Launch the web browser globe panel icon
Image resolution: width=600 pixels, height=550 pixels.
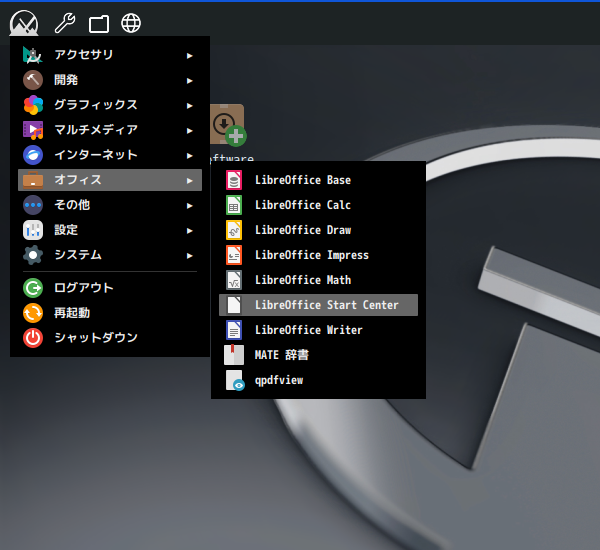click(x=131, y=23)
